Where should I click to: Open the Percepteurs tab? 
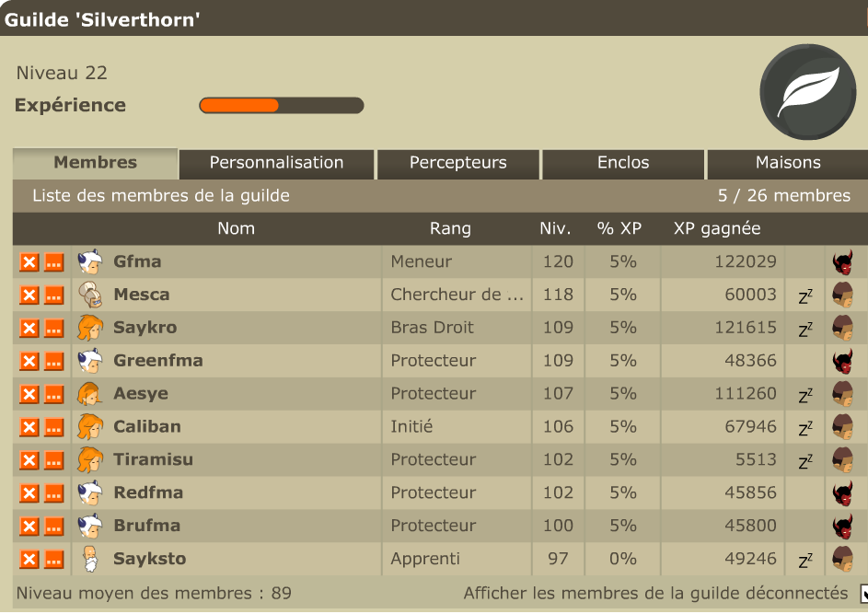[x=457, y=163]
